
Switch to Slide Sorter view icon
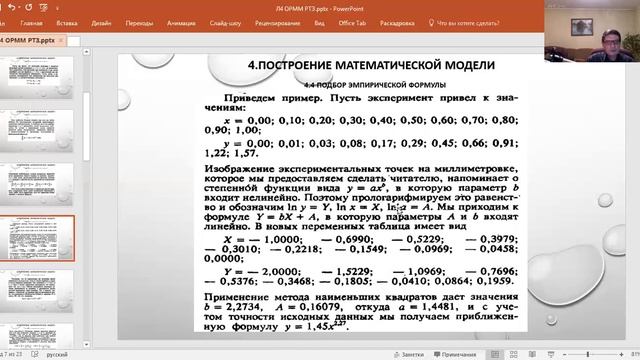(x=513, y=354)
